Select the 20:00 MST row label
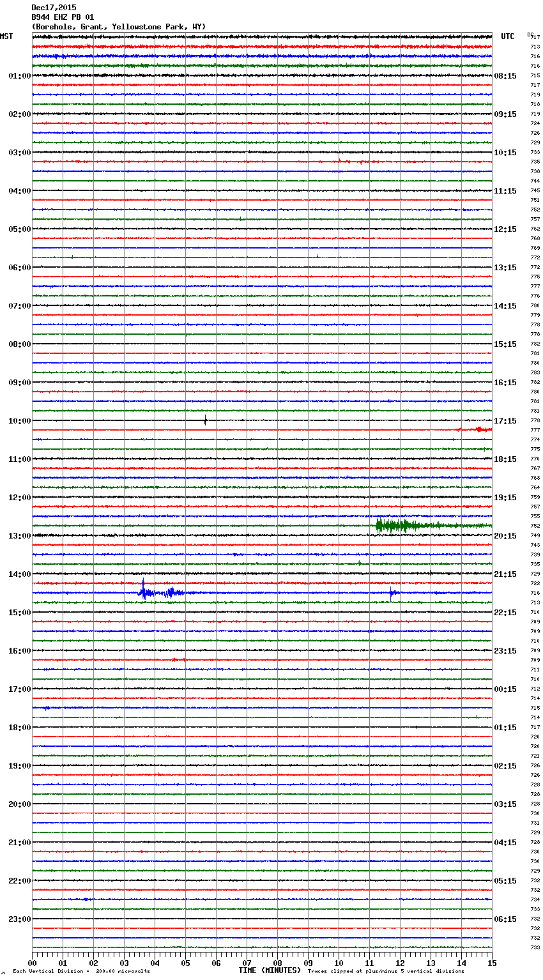Viewport: 543px width, 980px height. 20,804
